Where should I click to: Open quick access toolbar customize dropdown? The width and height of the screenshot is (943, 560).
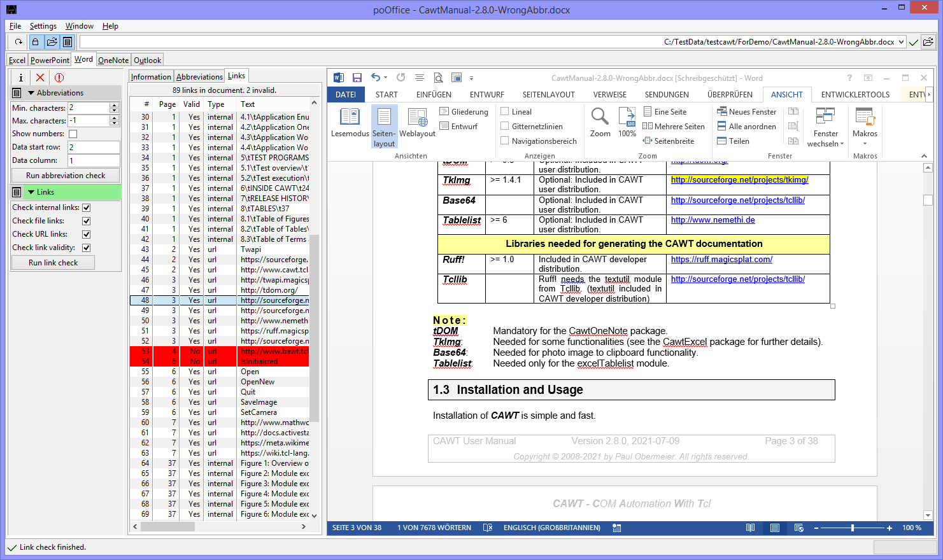click(x=472, y=78)
